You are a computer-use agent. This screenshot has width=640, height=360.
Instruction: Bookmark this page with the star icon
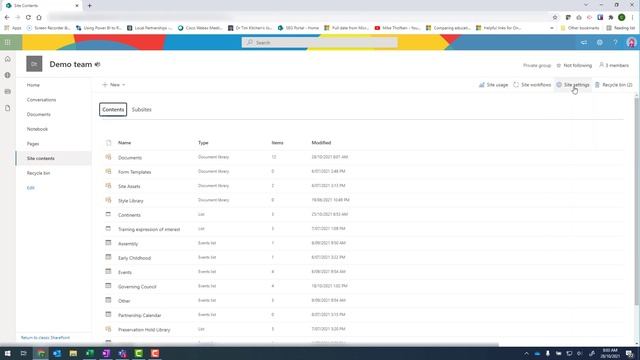point(555,17)
